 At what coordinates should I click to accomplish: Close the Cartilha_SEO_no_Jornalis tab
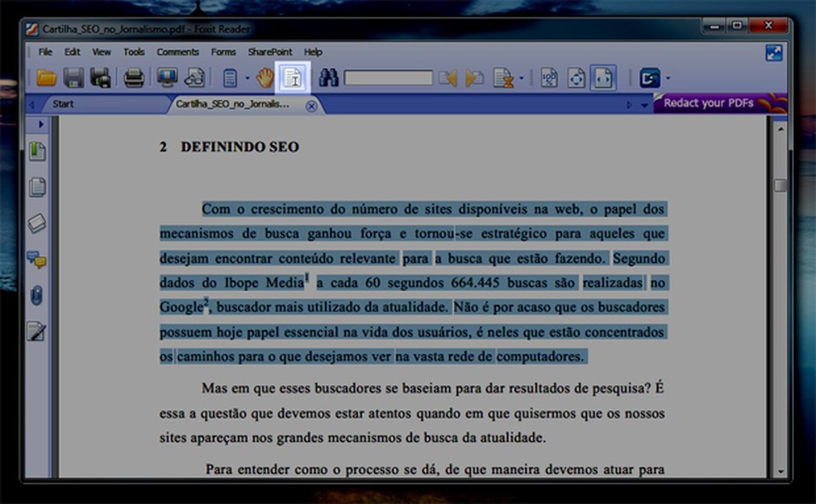[311, 106]
